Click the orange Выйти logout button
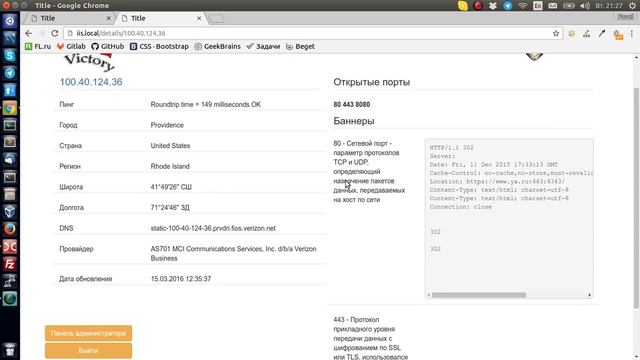This screenshot has width=640, height=360. 89,351
